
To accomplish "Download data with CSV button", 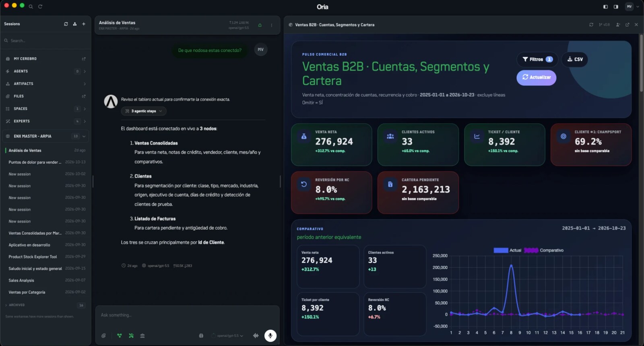I will point(575,59).
